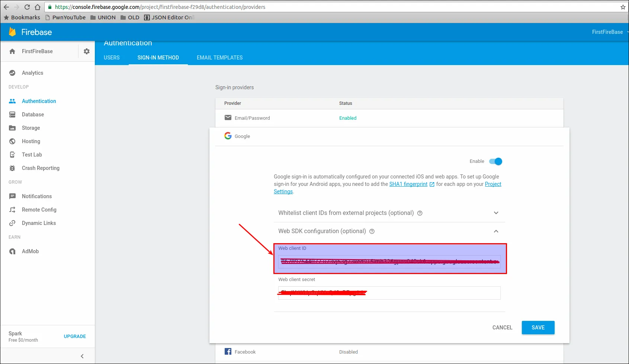This screenshot has width=629, height=364.
Task: Open the Bookmarks item in bookmarks bar
Action: [x=22, y=17]
